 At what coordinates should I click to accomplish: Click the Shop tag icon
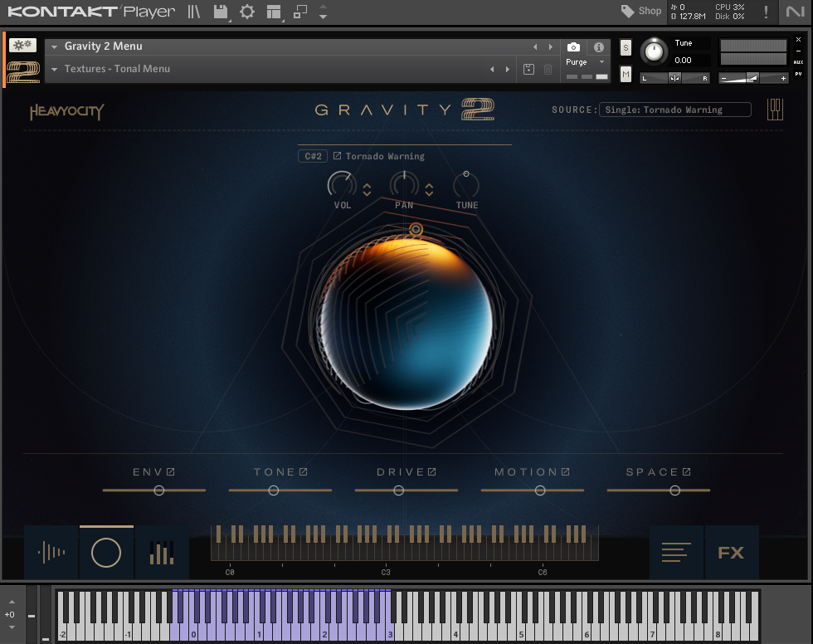pyautogui.click(x=627, y=11)
